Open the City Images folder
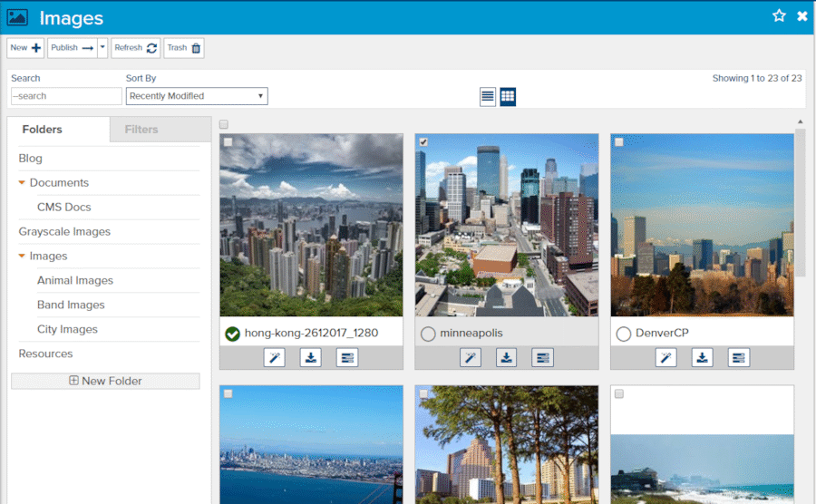The width and height of the screenshot is (816, 504). click(x=67, y=329)
